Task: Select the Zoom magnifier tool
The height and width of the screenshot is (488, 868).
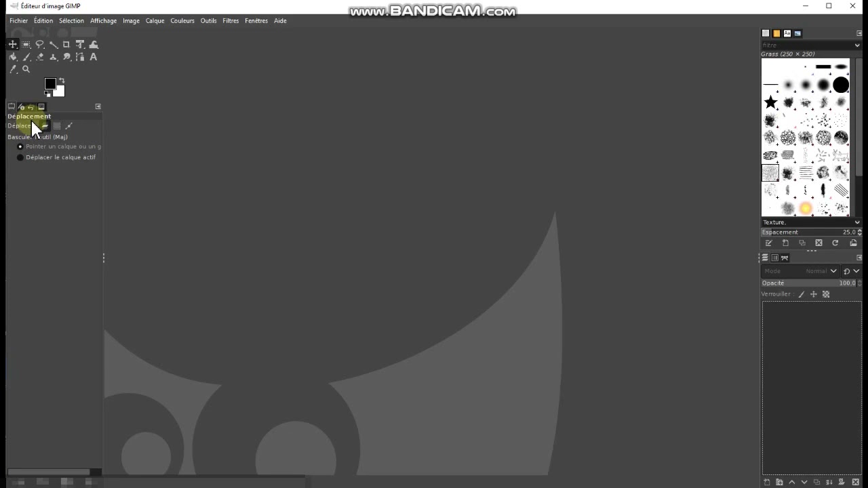Action: tap(26, 69)
